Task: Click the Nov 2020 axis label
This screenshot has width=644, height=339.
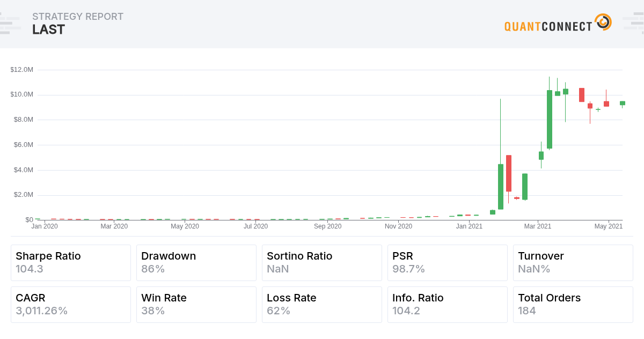Action: click(x=398, y=226)
